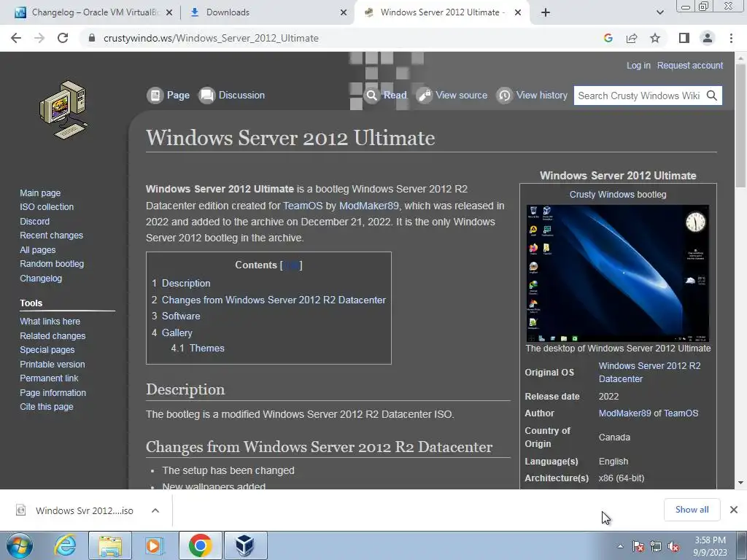Close the downloads bar

pos(734,510)
